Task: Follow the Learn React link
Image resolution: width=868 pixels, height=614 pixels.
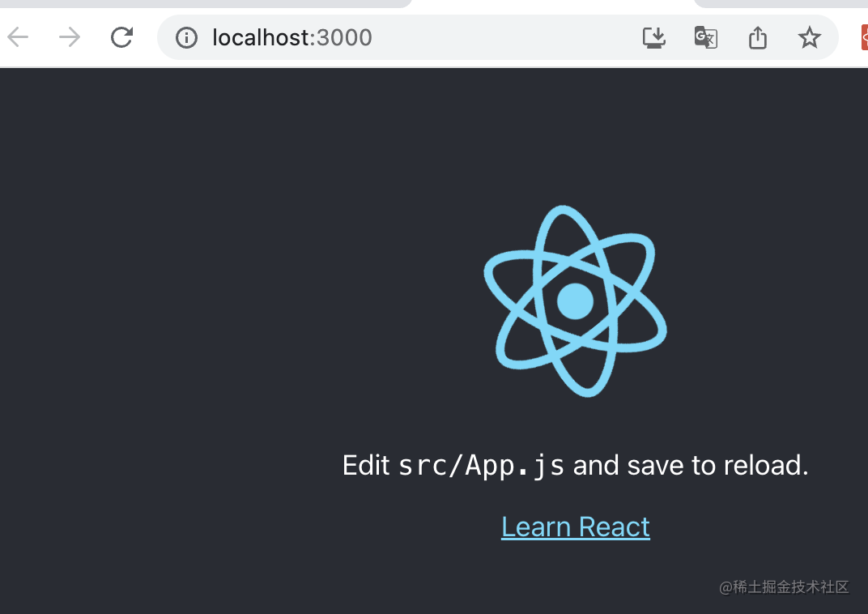Action: [576, 527]
